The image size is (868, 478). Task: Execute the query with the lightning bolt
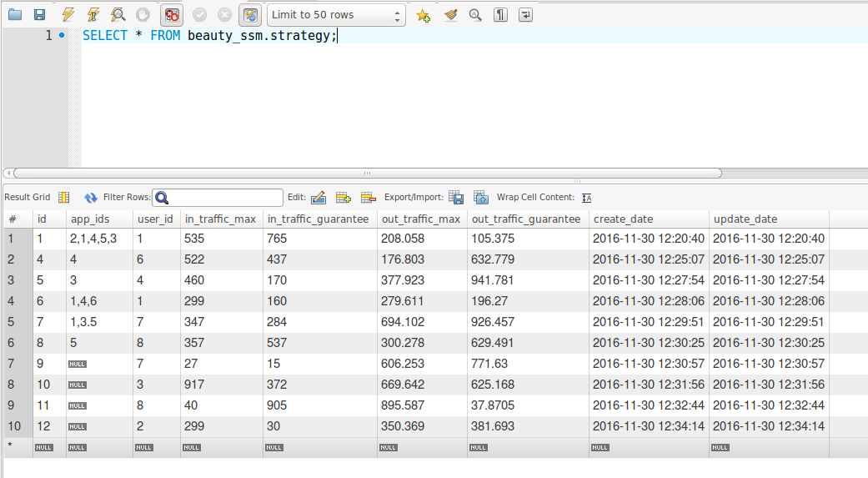click(x=68, y=15)
